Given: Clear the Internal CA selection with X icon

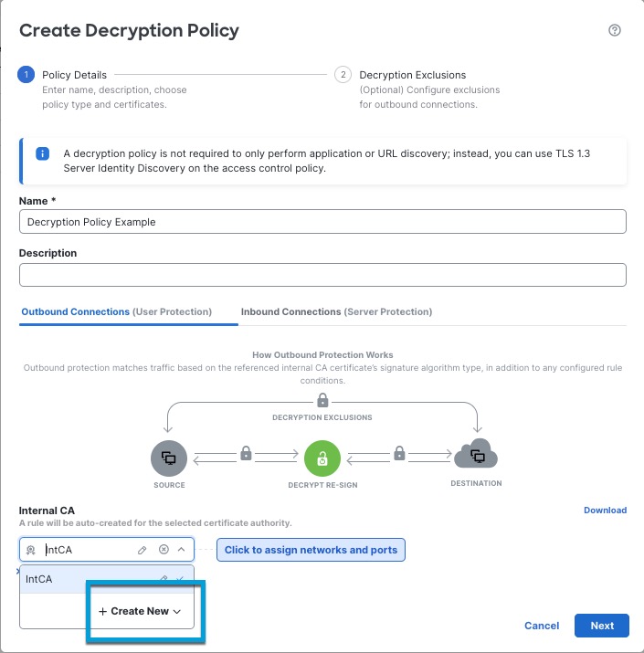Looking at the screenshot, I should (164, 550).
